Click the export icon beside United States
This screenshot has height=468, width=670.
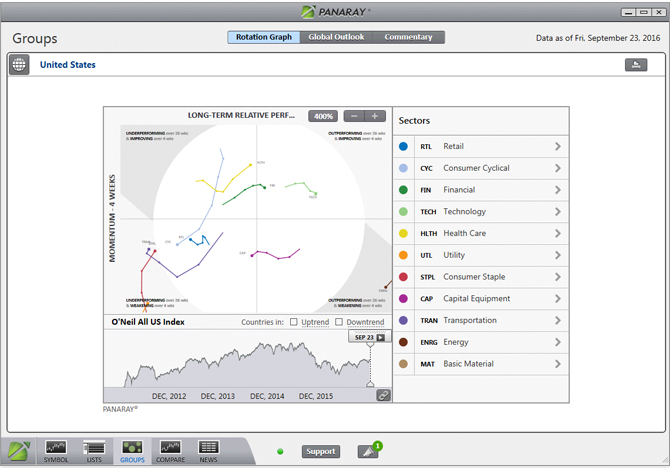[x=636, y=65]
